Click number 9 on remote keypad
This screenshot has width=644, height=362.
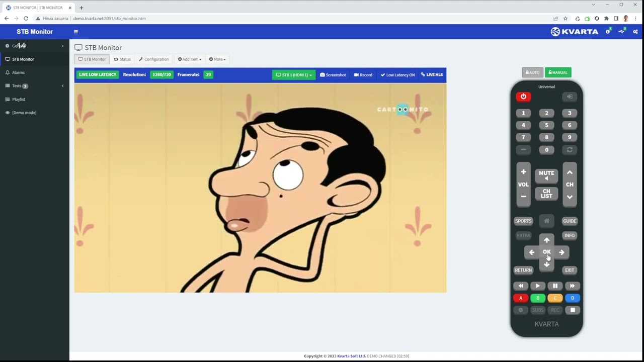[x=570, y=137]
